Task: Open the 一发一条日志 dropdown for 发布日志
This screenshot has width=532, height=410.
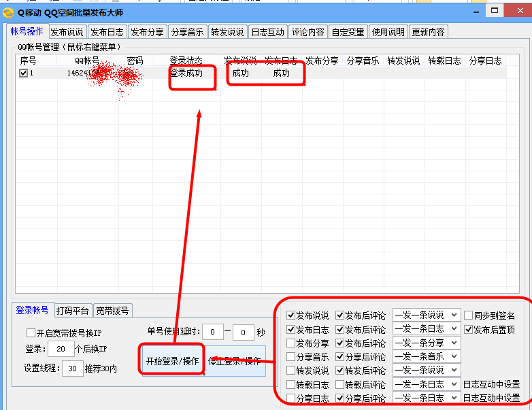Action: 427,328
